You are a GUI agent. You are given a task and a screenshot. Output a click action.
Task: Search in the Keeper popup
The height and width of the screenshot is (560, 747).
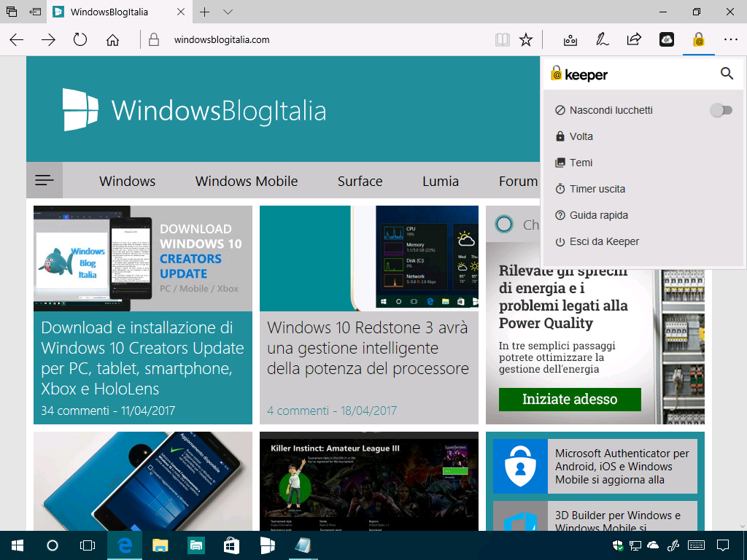727,74
